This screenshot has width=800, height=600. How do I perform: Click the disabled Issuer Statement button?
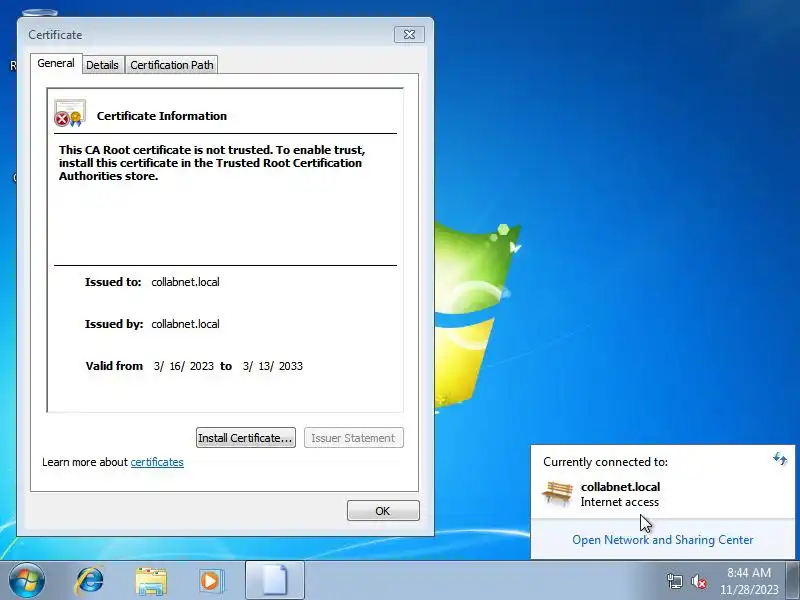pos(354,438)
